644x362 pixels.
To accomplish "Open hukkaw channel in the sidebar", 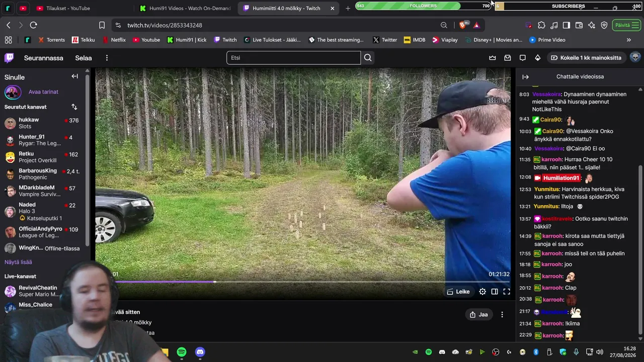I will [43, 123].
